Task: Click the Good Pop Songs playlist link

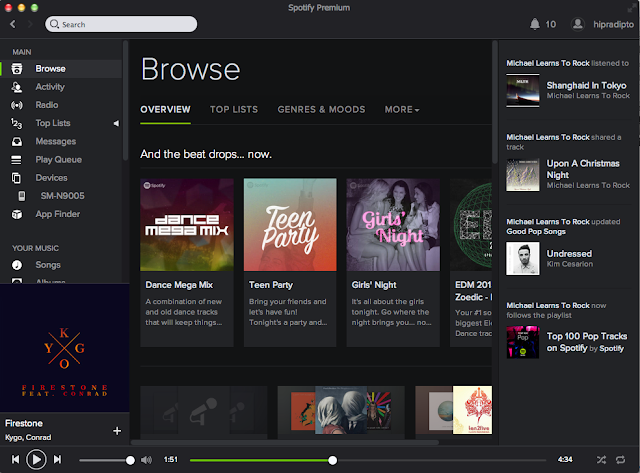Action: tap(536, 231)
